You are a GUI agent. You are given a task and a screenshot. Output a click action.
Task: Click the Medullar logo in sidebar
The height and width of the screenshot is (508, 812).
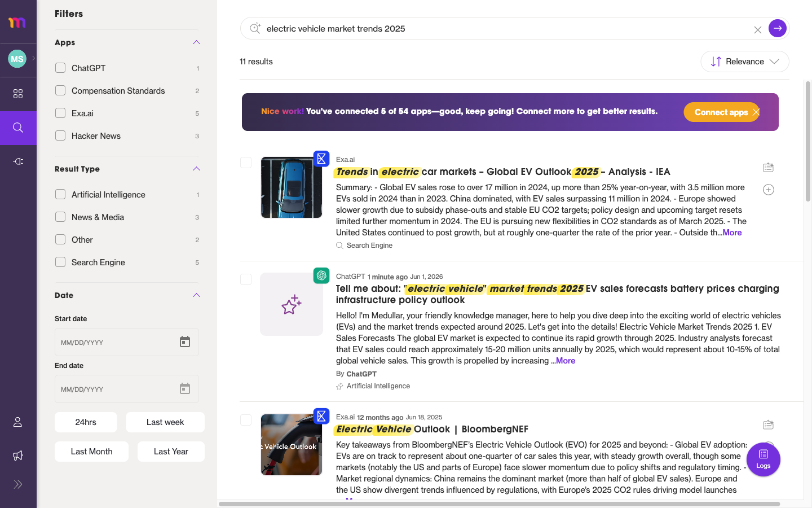17,23
